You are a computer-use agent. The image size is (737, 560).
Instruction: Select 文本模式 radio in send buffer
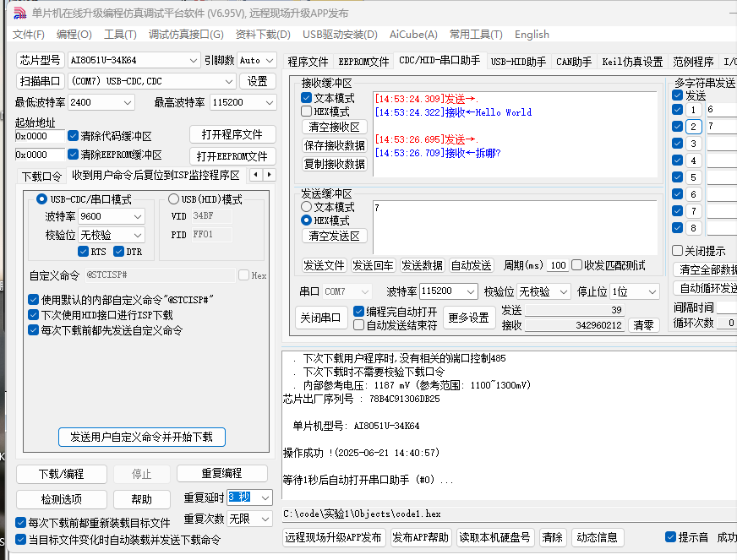point(306,207)
